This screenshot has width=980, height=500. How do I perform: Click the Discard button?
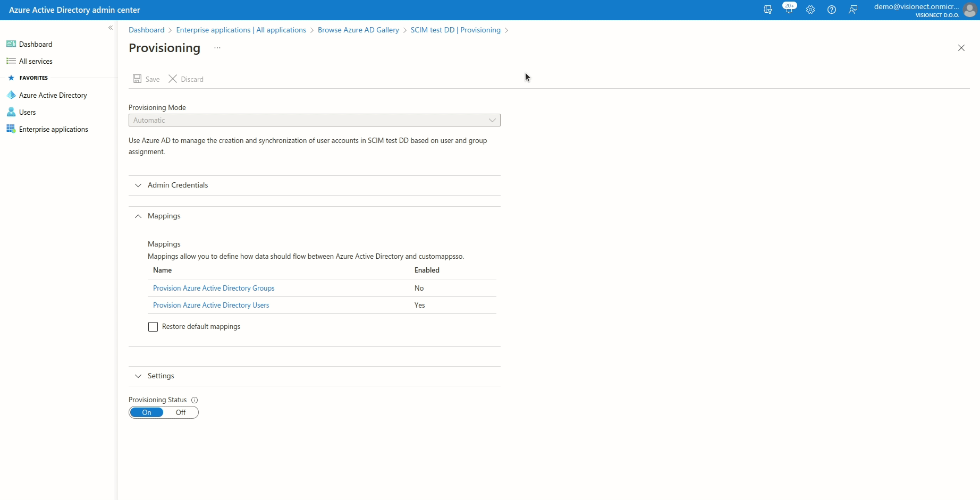coord(186,79)
